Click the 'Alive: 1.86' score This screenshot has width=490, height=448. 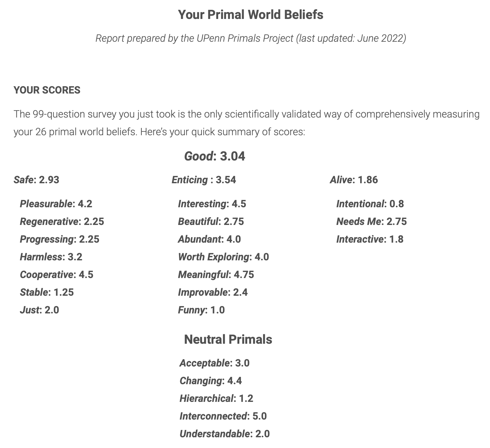click(354, 180)
